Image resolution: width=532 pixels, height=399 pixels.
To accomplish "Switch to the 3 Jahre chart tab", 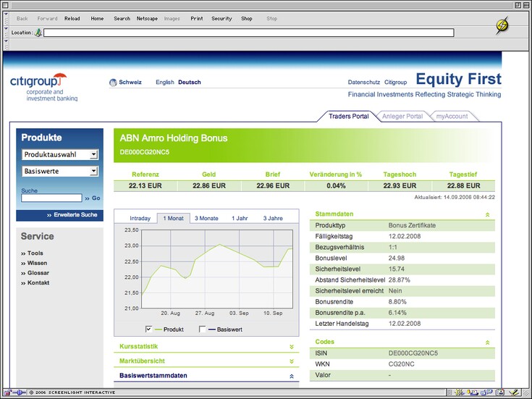I will click(x=273, y=219).
